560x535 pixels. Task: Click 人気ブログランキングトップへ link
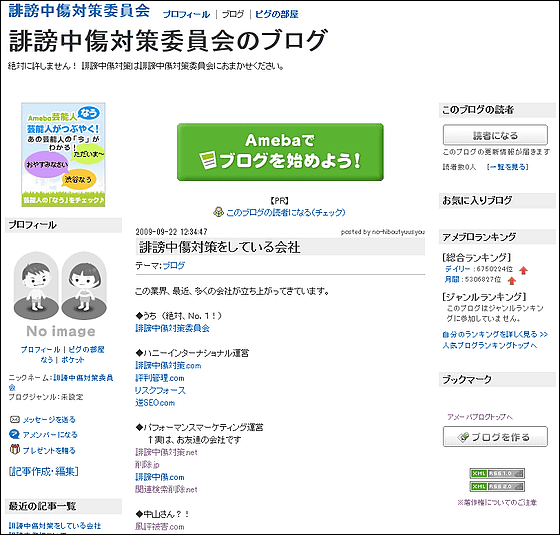pos(489,345)
